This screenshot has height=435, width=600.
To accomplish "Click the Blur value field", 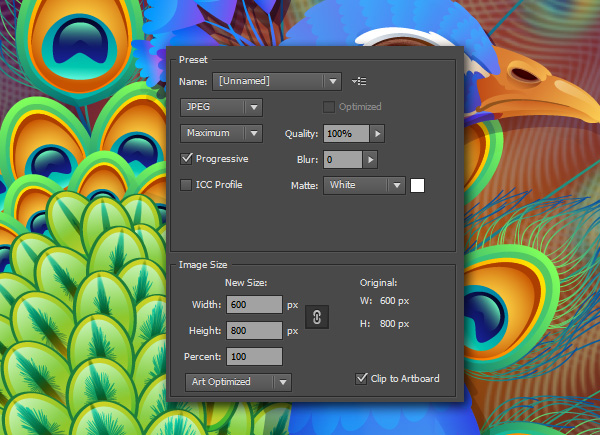I will tap(343, 160).
